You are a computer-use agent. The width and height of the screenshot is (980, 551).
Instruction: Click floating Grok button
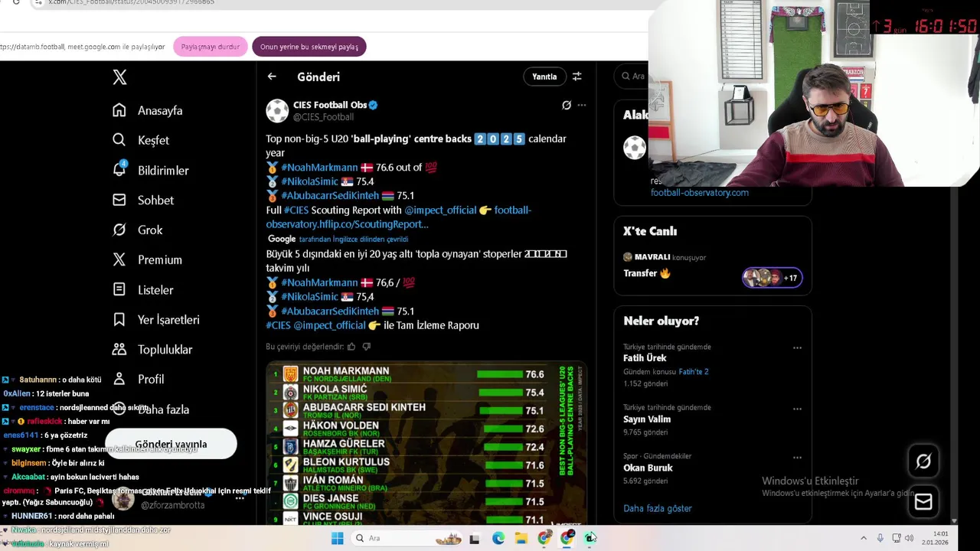(923, 461)
